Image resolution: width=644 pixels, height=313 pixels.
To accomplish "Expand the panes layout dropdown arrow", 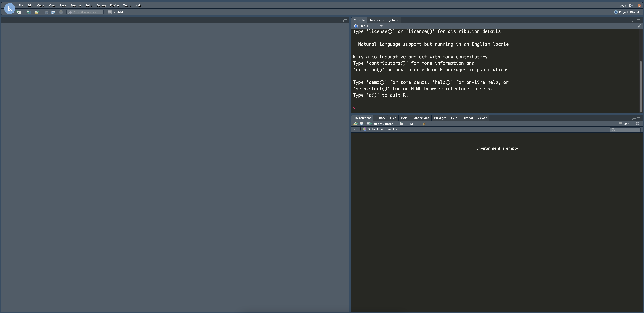I will click(114, 12).
